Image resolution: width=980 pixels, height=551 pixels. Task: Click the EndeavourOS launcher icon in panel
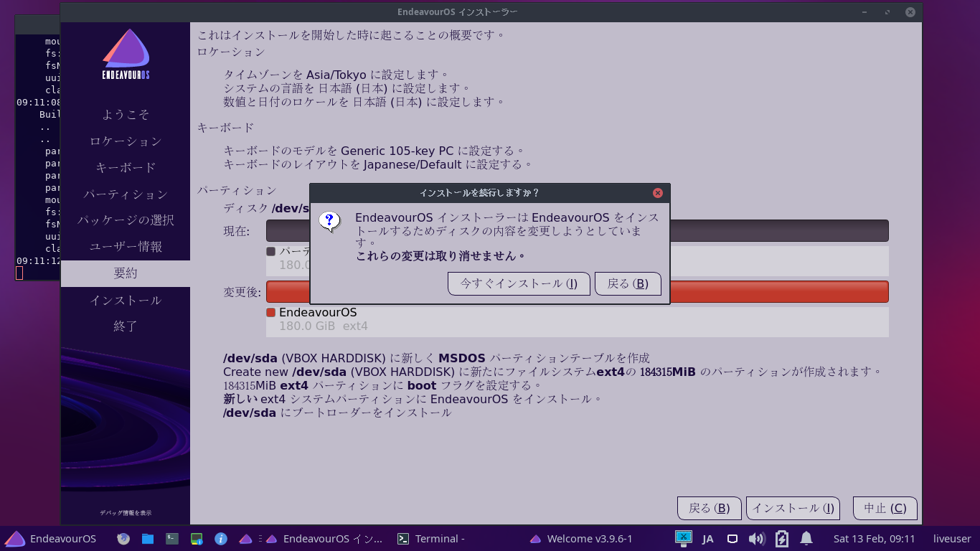pos(245,538)
